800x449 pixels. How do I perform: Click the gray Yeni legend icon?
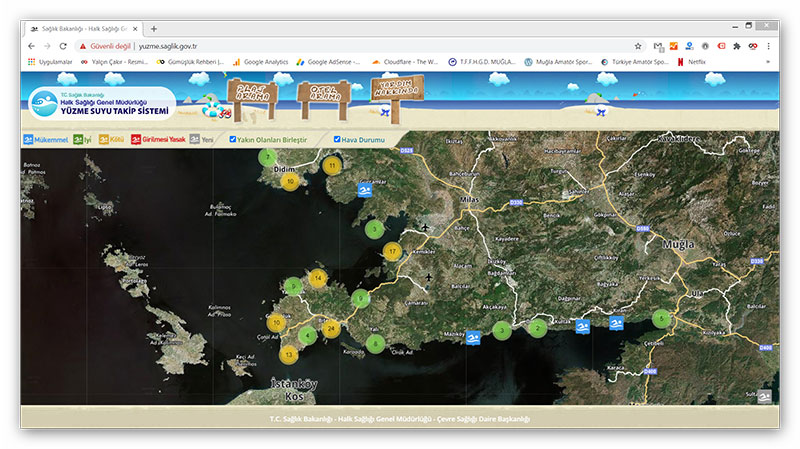(195, 140)
